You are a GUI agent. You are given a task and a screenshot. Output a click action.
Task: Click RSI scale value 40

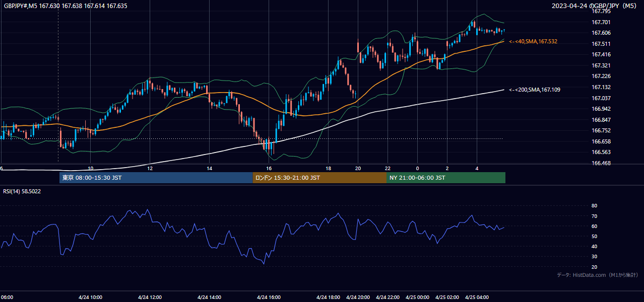coord(594,246)
